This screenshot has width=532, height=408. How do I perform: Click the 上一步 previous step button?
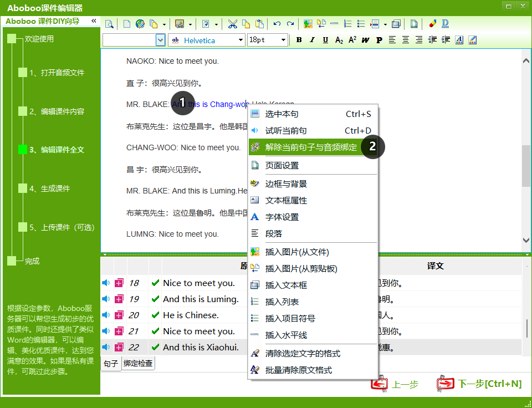pyautogui.click(x=395, y=384)
